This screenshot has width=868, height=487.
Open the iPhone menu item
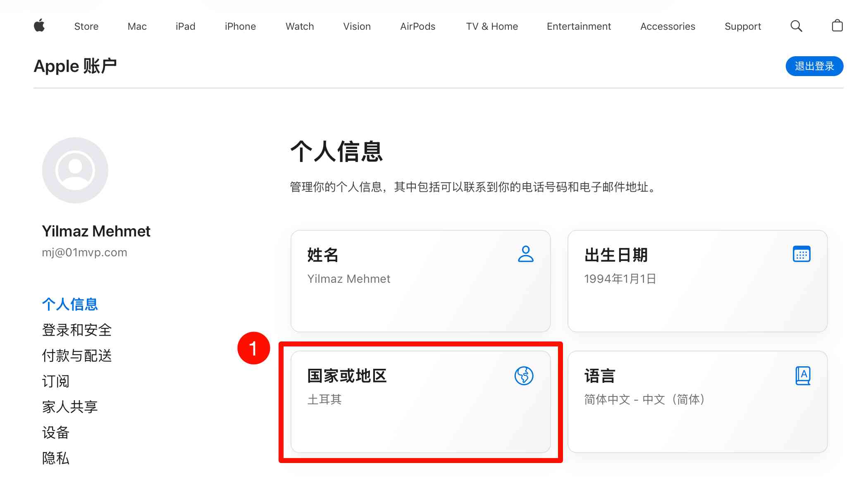pyautogui.click(x=240, y=26)
